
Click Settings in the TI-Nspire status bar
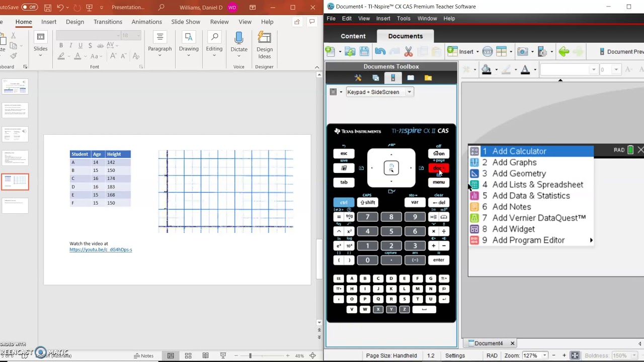coord(455,355)
